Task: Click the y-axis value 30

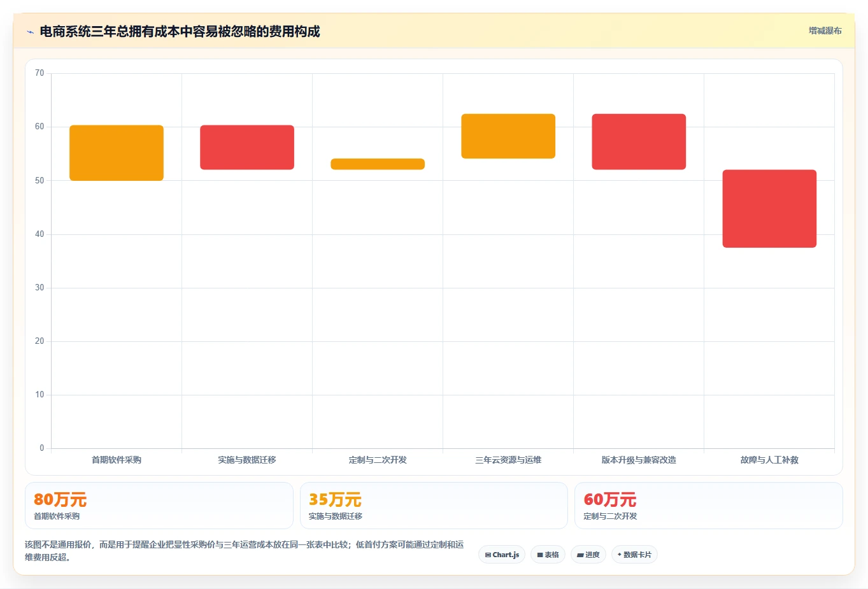Action: point(39,288)
